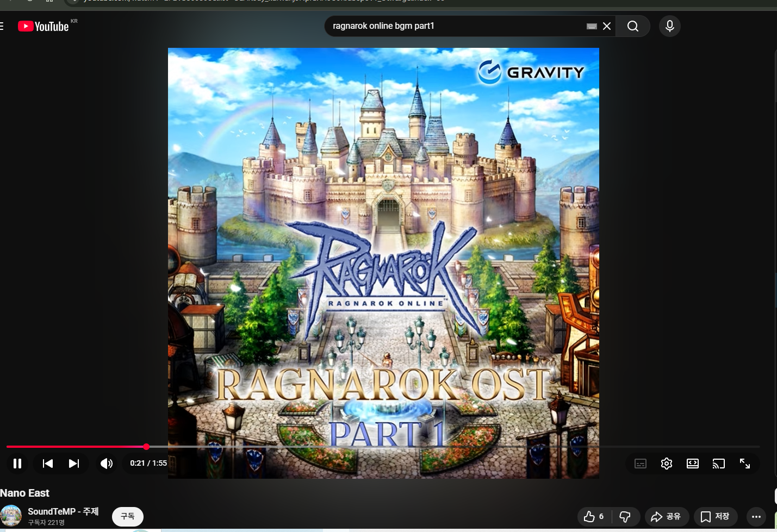This screenshot has width=777, height=532.
Task: Skip to the previous video
Action: click(x=48, y=464)
